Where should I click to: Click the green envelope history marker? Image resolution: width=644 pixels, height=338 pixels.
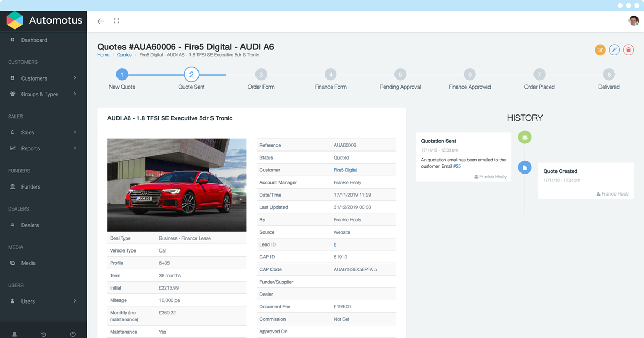click(525, 137)
